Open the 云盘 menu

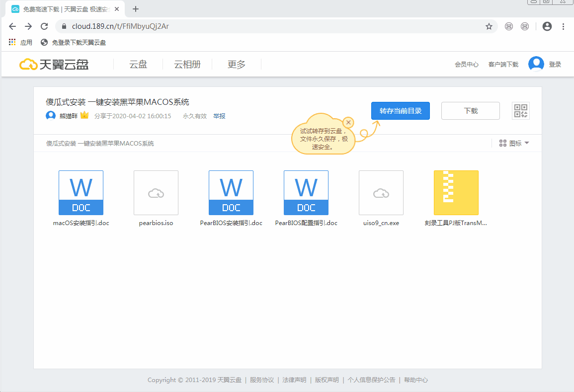[138, 65]
